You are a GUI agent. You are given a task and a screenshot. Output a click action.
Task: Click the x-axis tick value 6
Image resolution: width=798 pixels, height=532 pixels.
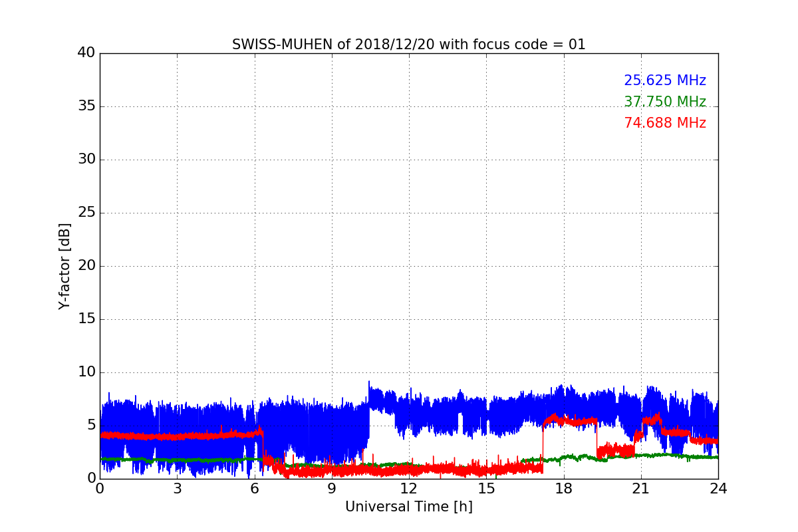coord(254,489)
